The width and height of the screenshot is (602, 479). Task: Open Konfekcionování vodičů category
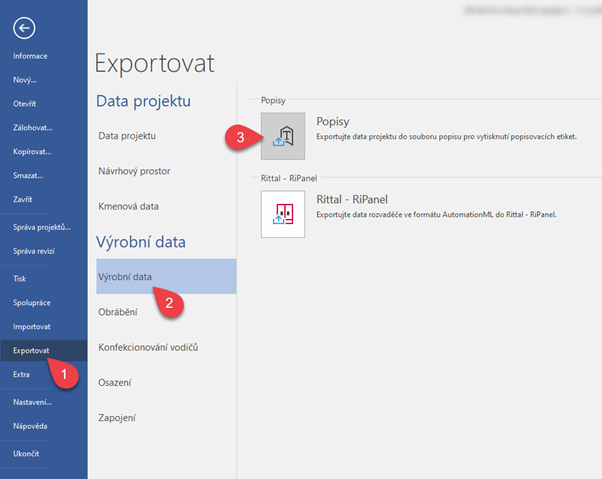(x=149, y=347)
